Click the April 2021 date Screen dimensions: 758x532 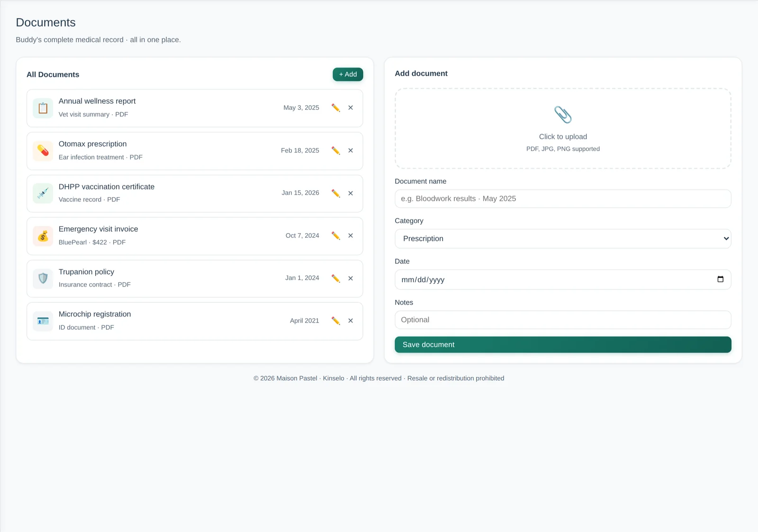point(305,321)
